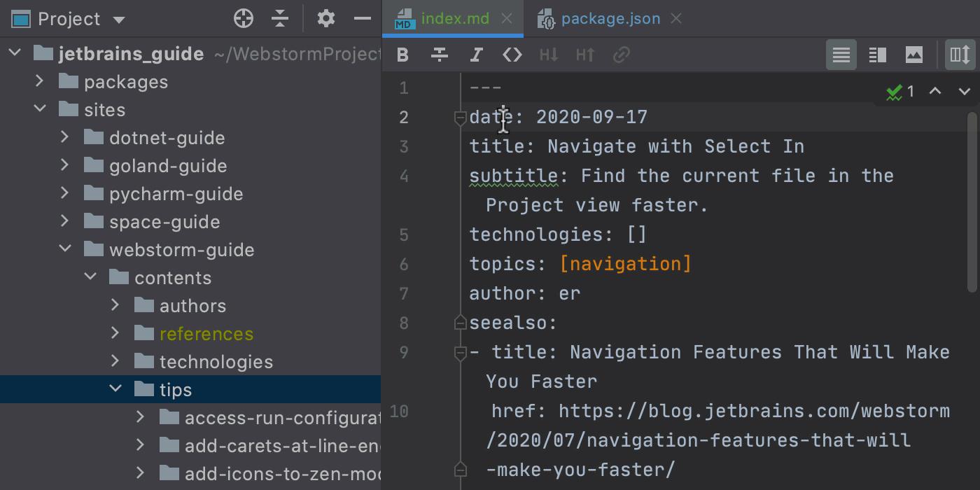Expand the packages folder
This screenshot has height=490, width=980.
click(40, 82)
